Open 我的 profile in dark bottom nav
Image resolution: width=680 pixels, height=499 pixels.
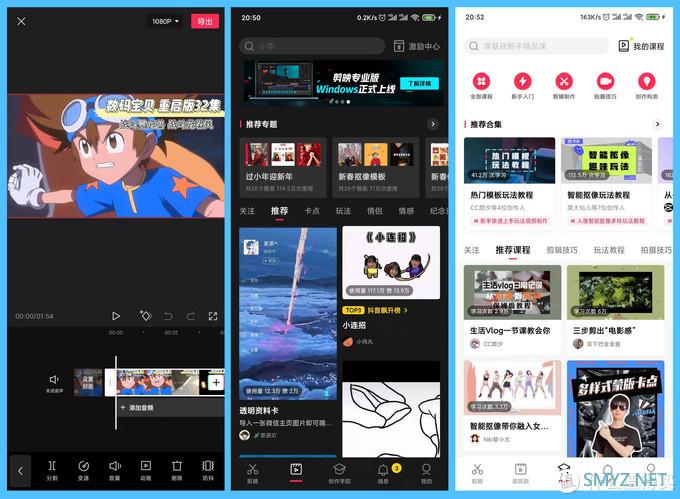point(426,473)
